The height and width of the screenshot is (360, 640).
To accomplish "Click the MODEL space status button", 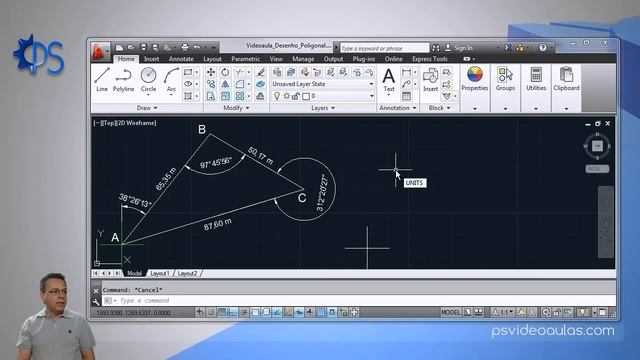I will 450,312.
